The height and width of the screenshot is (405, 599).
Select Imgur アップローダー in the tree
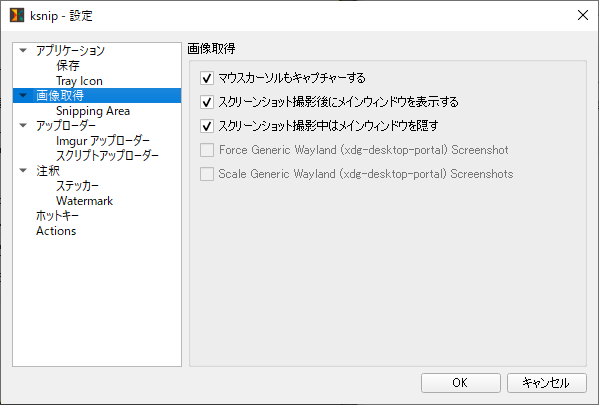(103, 141)
